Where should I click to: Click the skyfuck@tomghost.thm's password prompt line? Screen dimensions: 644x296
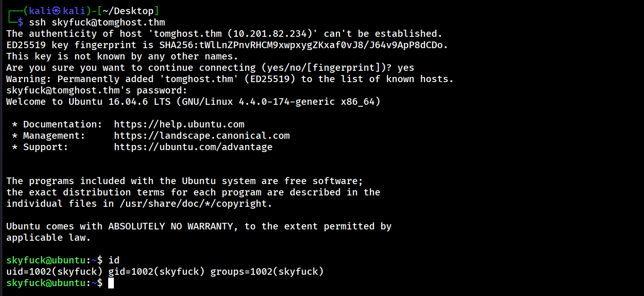click(97, 91)
